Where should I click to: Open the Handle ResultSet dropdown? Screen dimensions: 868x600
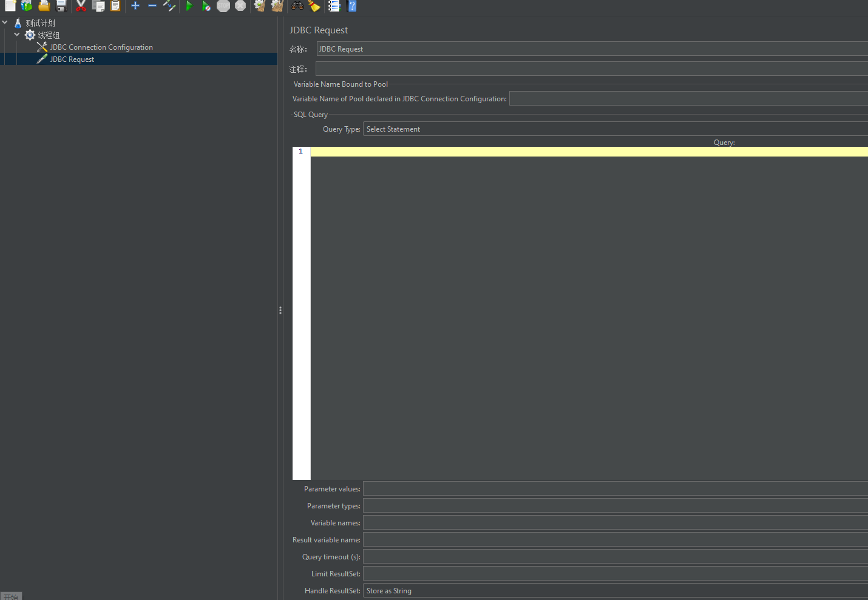615,590
